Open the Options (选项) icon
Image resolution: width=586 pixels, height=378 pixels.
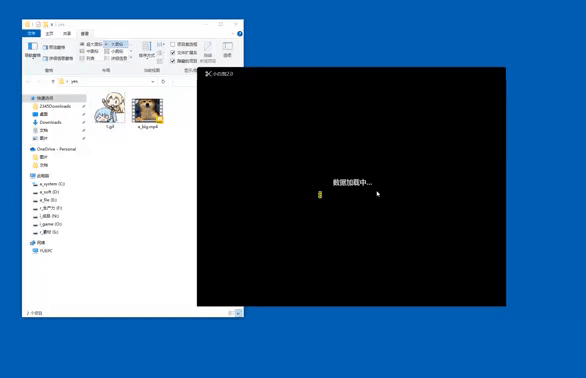(227, 49)
